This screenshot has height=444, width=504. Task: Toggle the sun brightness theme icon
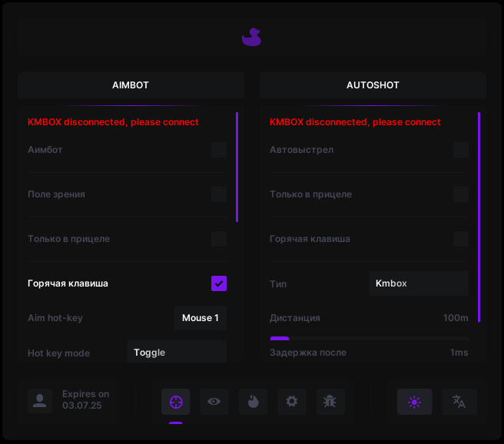(414, 401)
